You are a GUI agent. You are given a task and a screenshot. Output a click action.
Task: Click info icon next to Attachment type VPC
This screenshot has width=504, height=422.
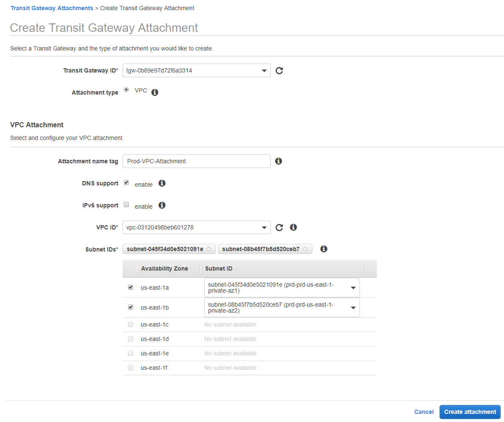(155, 92)
